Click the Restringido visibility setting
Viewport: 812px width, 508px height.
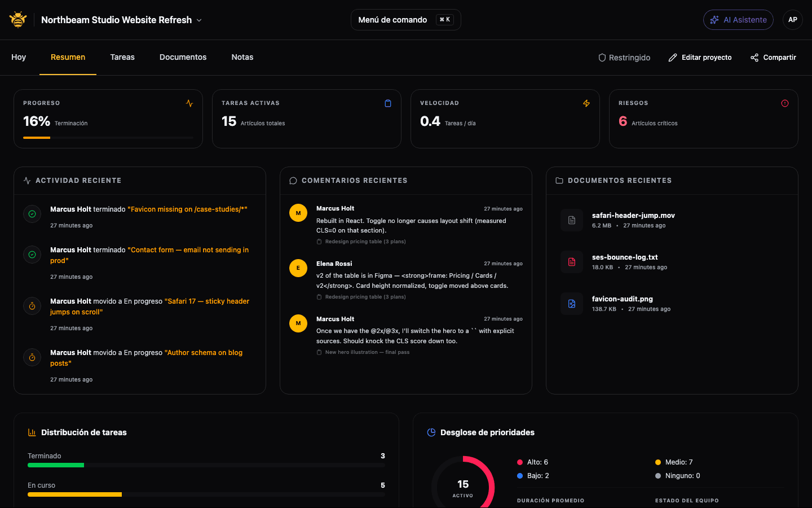[624, 57]
